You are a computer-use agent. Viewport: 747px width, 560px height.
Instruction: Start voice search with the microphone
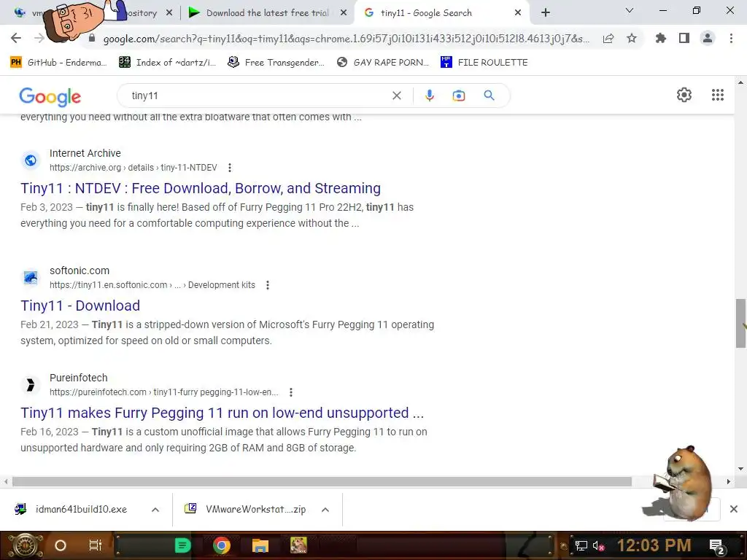[429, 96]
